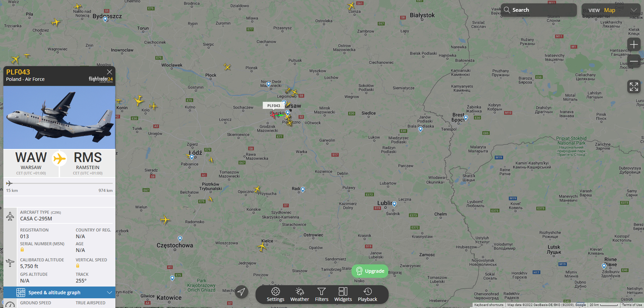Open the Weather overlay menu
The height and width of the screenshot is (308, 644).
coord(300,295)
